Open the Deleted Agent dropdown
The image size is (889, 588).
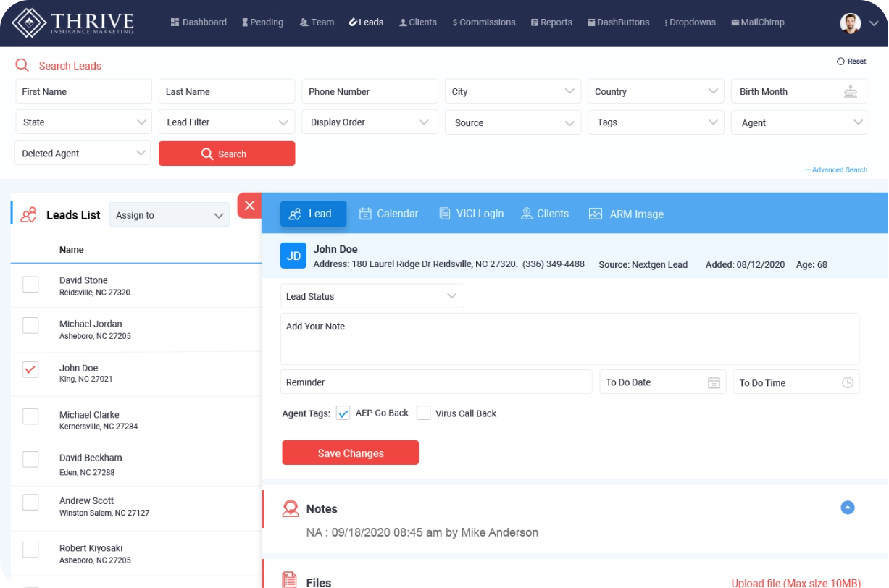83,153
